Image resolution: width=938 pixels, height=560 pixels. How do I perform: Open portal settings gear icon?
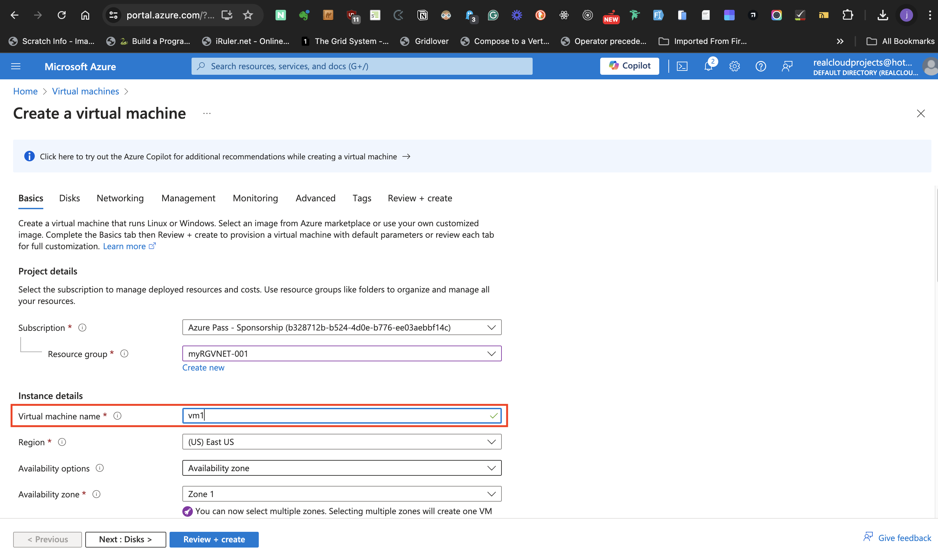point(734,67)
